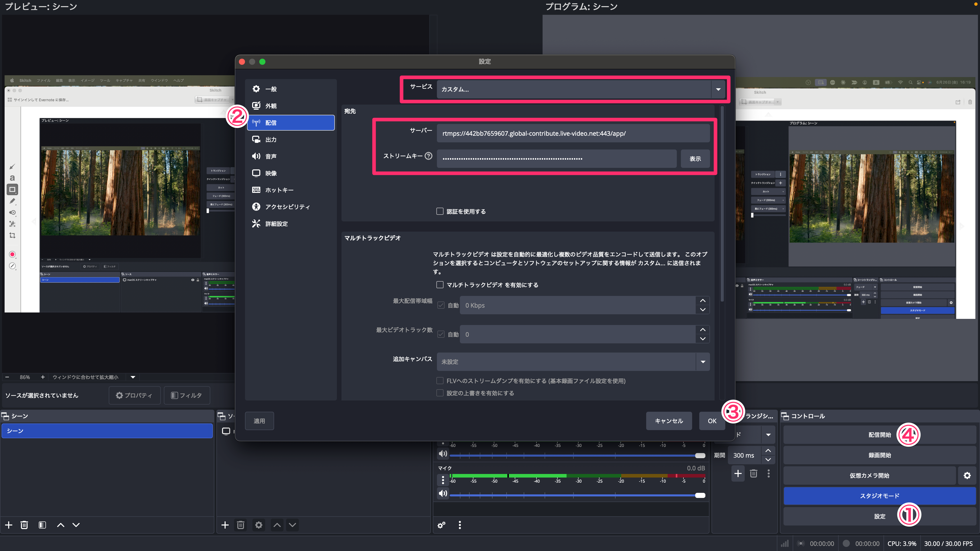Viewport: 980px width, 551px height.
Task: Move scene up in シーン panel
Action: [60, 525]
